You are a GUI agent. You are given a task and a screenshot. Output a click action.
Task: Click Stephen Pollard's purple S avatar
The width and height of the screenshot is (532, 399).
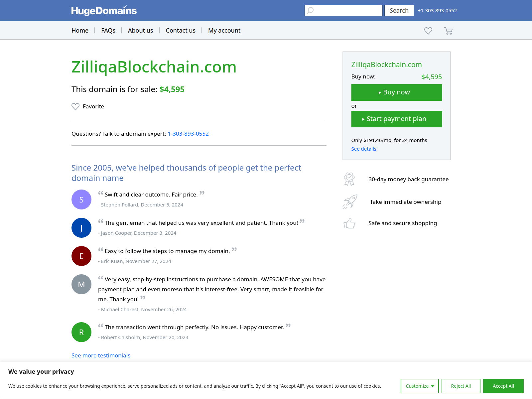(x=81, y=199)
